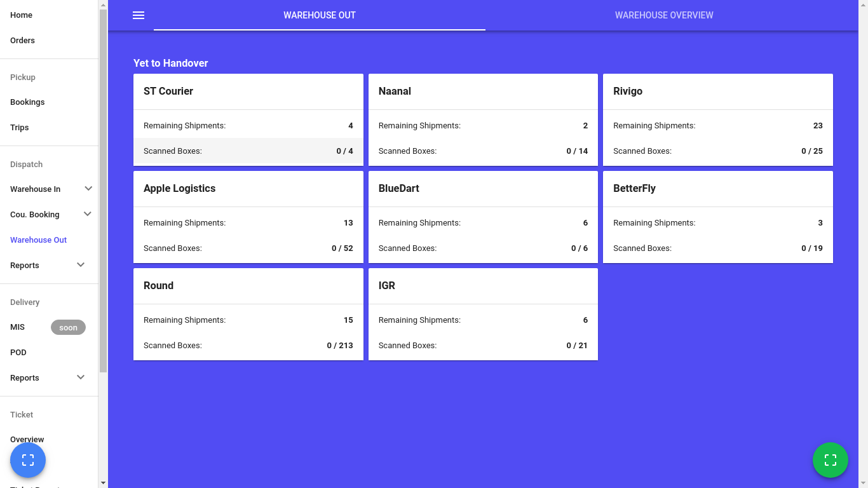868x488 pixels.
Task: Open the Bookings page
Action: click(27, 102)
